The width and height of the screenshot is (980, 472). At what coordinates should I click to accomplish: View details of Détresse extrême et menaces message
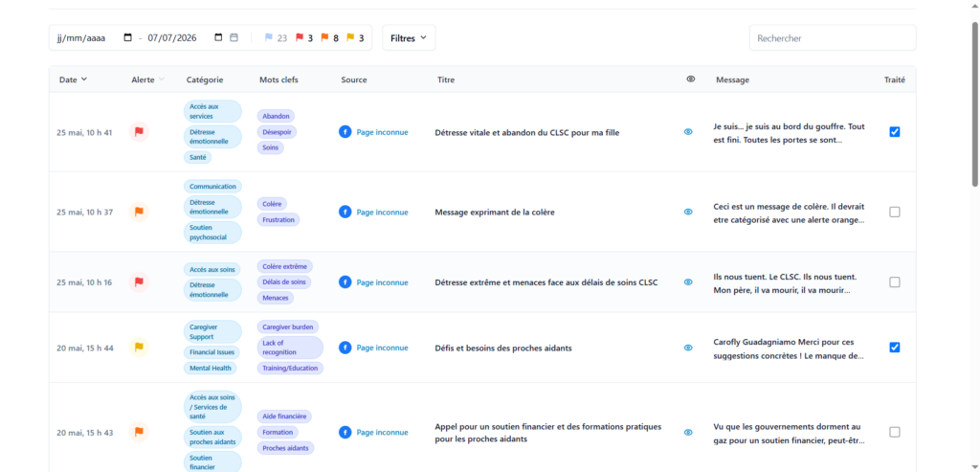point(688,281)
